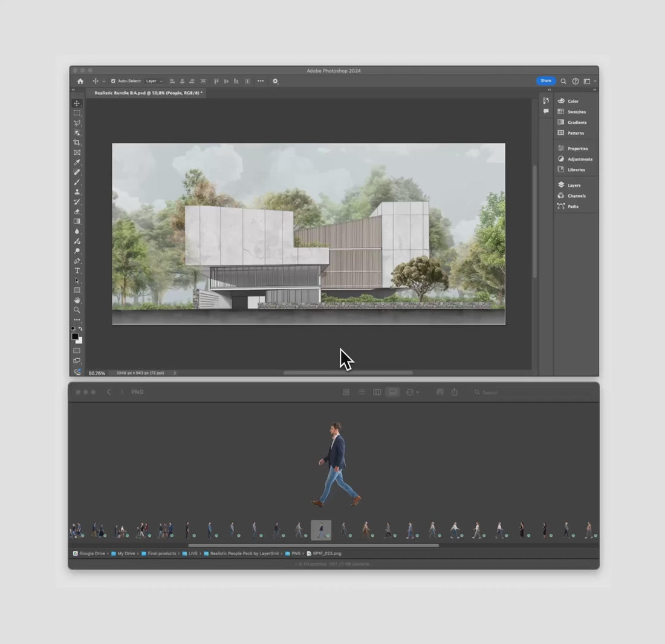Expand the status bar info arrow

pos(175,373)
